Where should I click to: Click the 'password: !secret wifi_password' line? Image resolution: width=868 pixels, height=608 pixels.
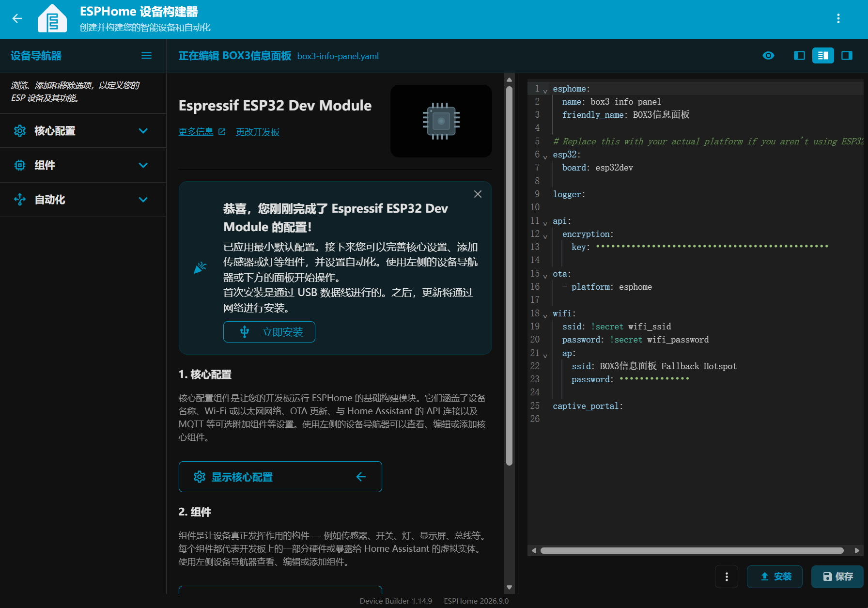(635, 340)
